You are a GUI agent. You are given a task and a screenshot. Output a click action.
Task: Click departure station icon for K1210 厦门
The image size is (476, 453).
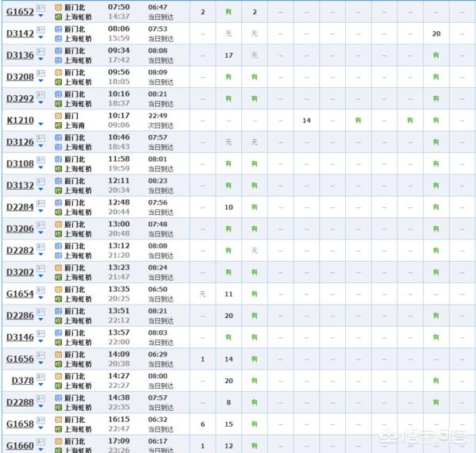tap(58, 116)
